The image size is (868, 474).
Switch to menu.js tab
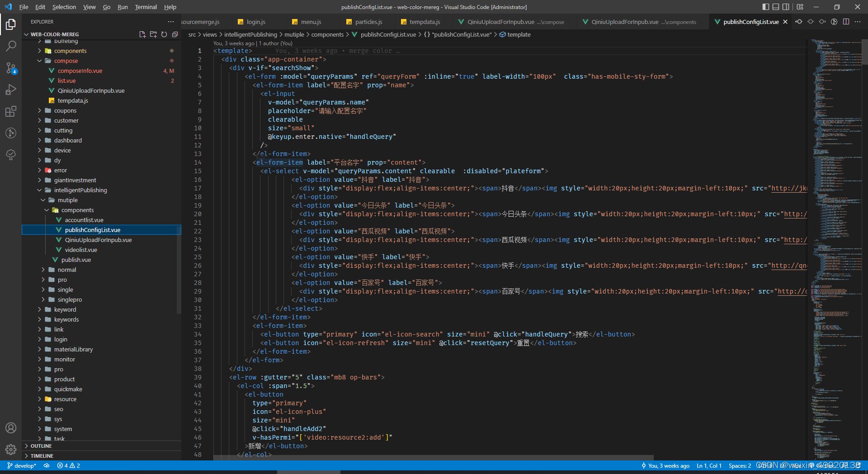[x=311, y=22]
